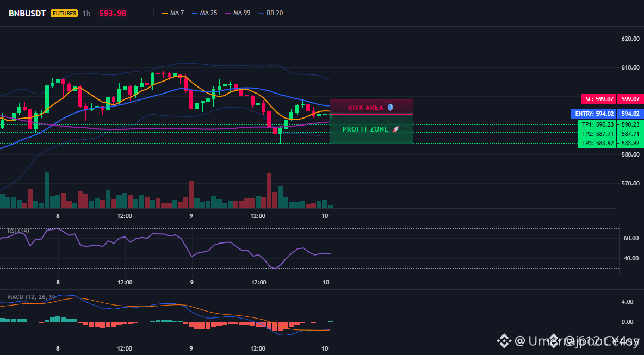
Task: Click the 580.00 price axis label
Action: 630,154
